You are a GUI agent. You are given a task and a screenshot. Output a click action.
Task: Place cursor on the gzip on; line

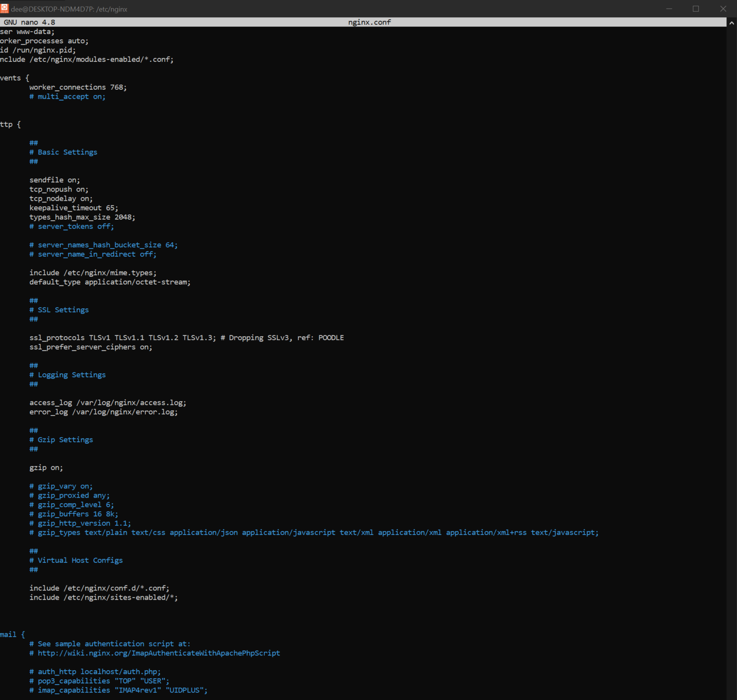coord(46,468)
